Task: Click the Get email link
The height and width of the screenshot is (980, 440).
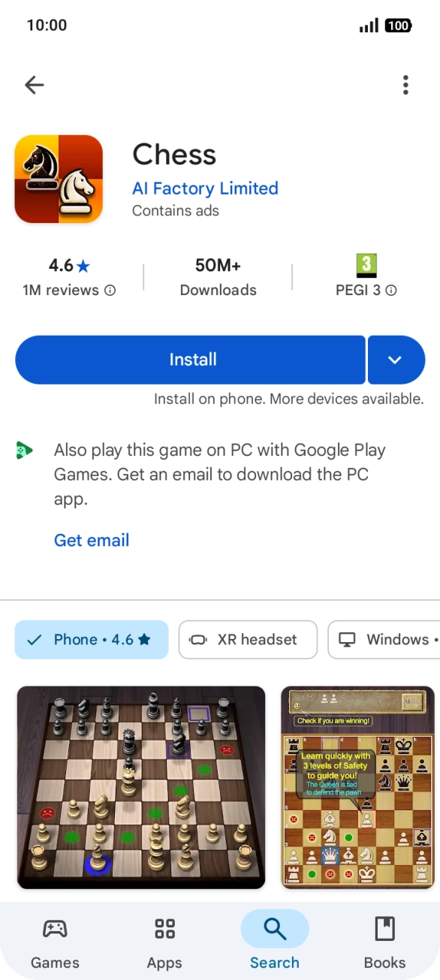Action: (91, 540)
